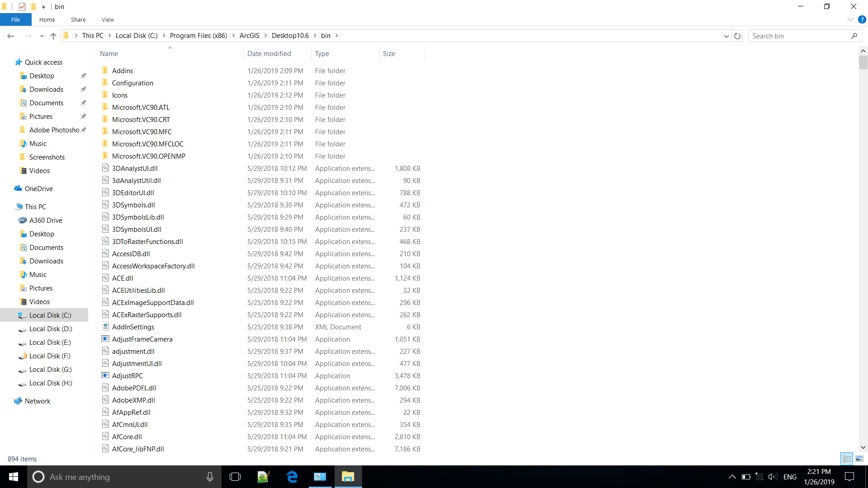Open A360 Drive in navigation pane
The image size is (868, 488).
pos(46,221)
